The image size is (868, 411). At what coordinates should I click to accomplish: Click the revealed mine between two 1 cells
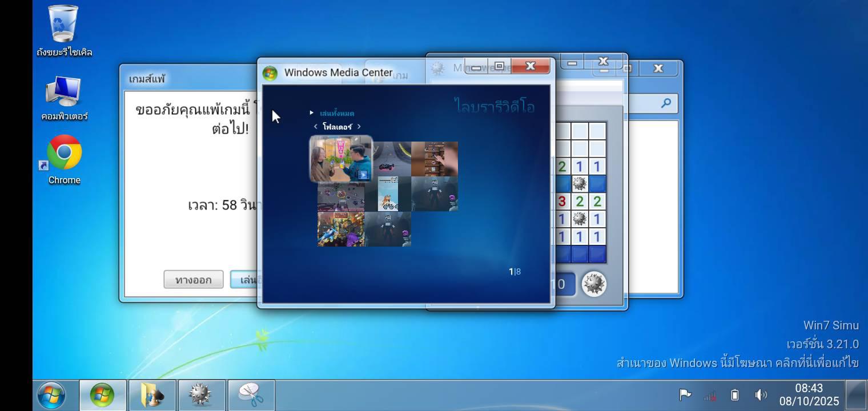pos(580,219)
